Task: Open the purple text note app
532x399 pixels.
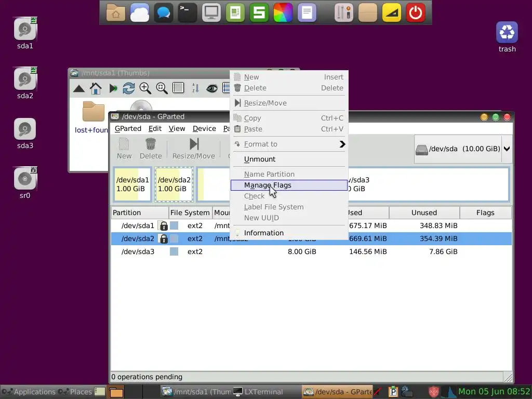Action: coord(307,13)
